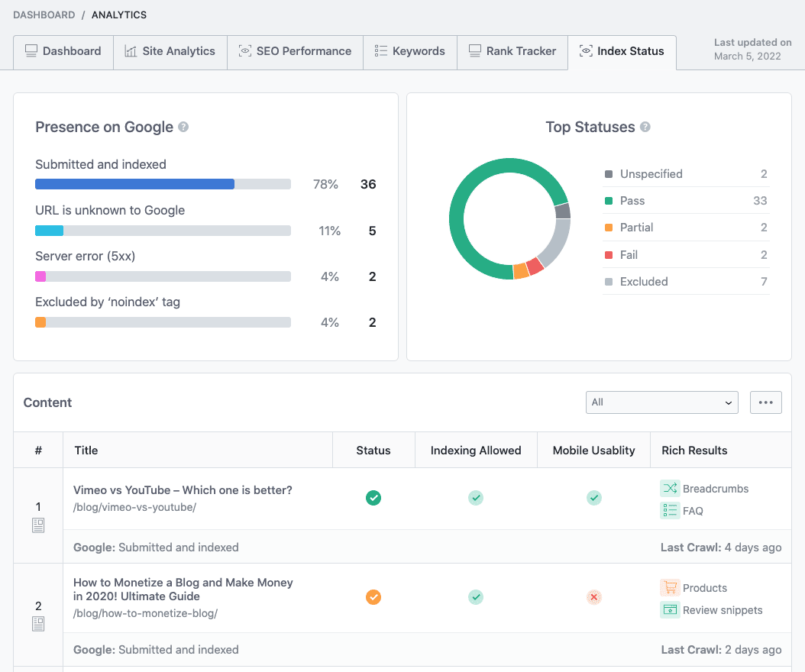Image resolution: width=805 pixels, height=672 pixels.
Task: Open the three-dots options menu
Action: 766,402
